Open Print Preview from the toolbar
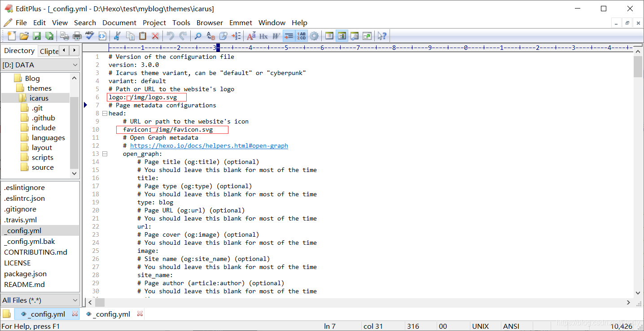Screen dimensions: 644x331 65,36
